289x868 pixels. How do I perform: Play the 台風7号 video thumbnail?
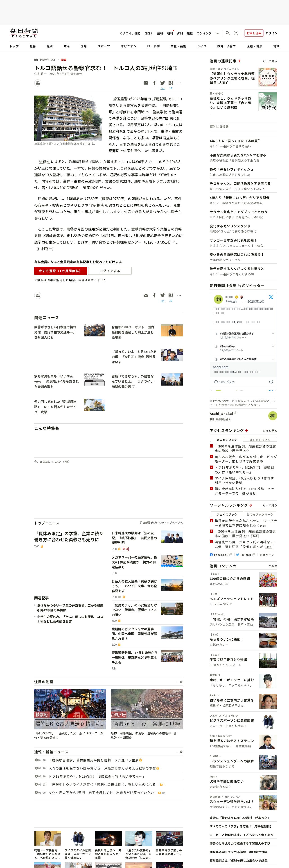(x=147, y=709)
